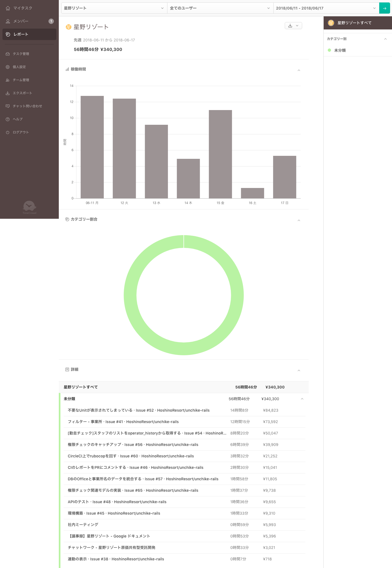Click the 社内ミーティング row

[185, 525]
